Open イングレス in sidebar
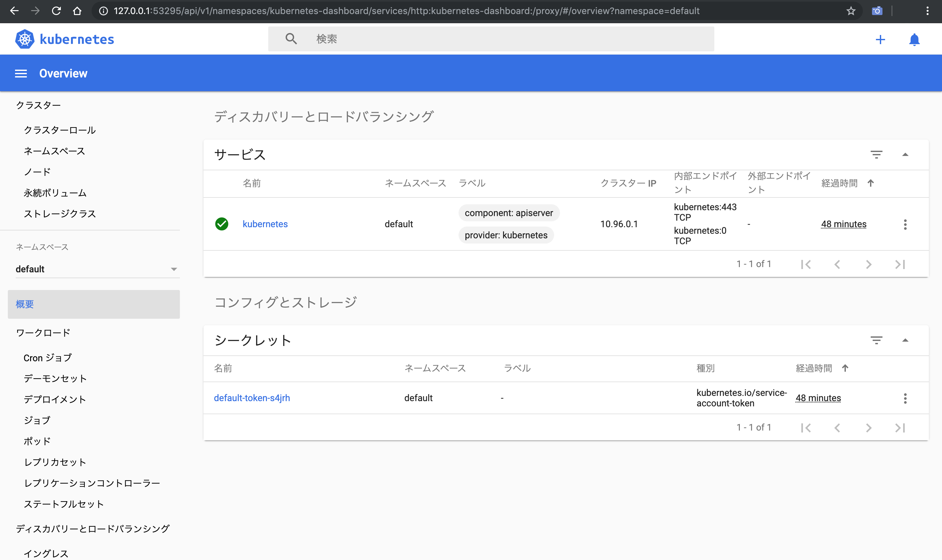942x560 pixels. coord(46,553)
